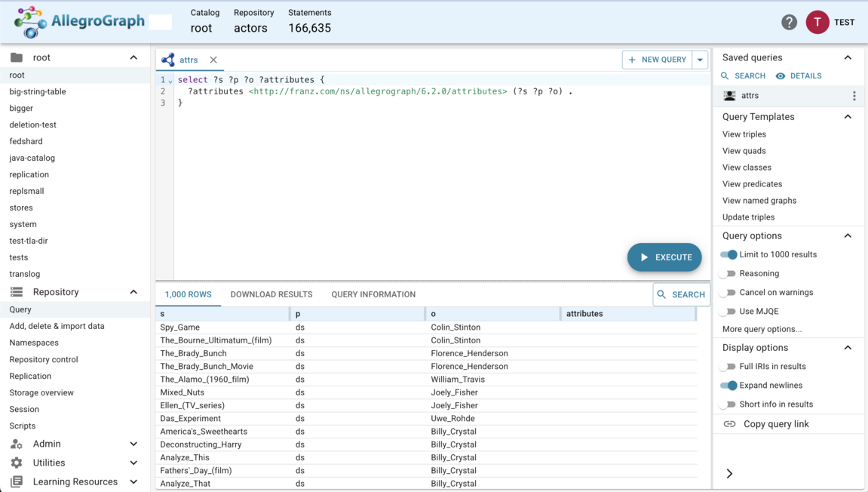This screenshot has width=868, height=492.
Task: Expand the Admin section in sidebar
Action: [133, 444]
